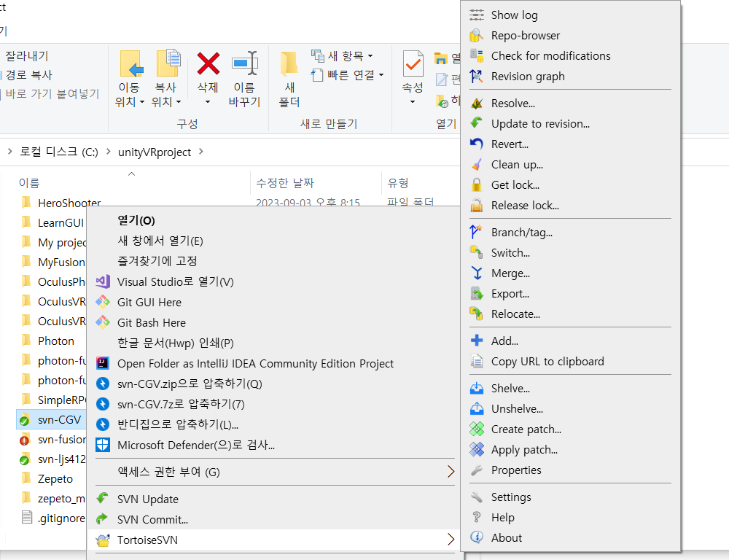This screenshot has width=729, height=560.
Task: Select Git Bash Here
Action: point(151,323)
